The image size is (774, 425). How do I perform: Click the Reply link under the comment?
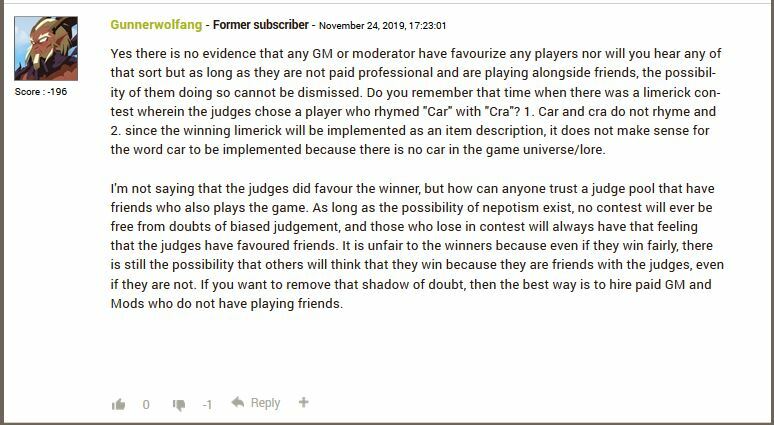click(x=265, y=403)
